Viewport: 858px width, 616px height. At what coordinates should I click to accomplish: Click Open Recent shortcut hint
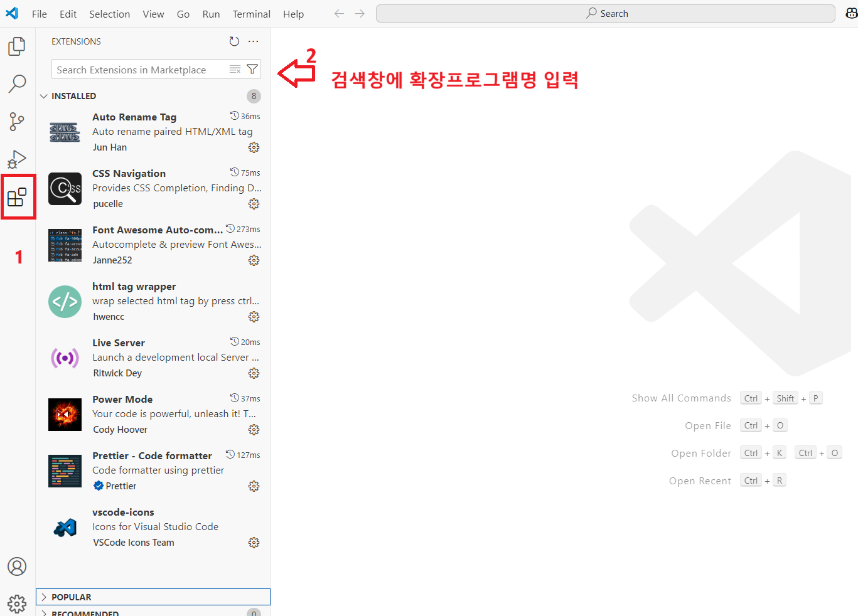pos(727,481)
